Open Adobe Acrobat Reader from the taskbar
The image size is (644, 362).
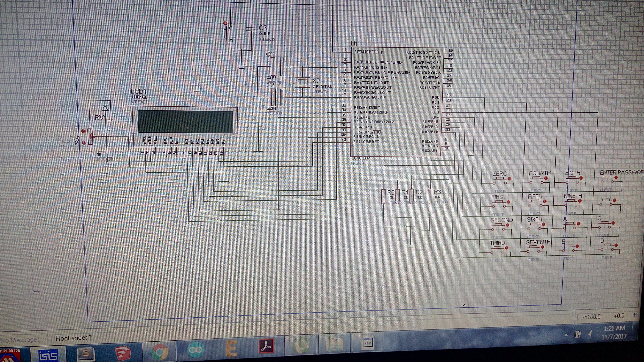click(x=266, y=346)
